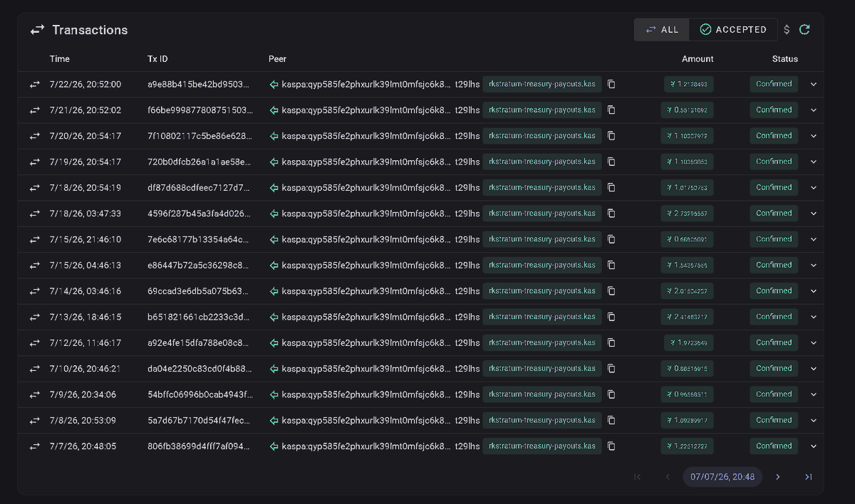This screenshot has width=855, height=504.
Task: Click the amount chip in the 7/18/26, 03:47:33 row
Action: [688, 214]
